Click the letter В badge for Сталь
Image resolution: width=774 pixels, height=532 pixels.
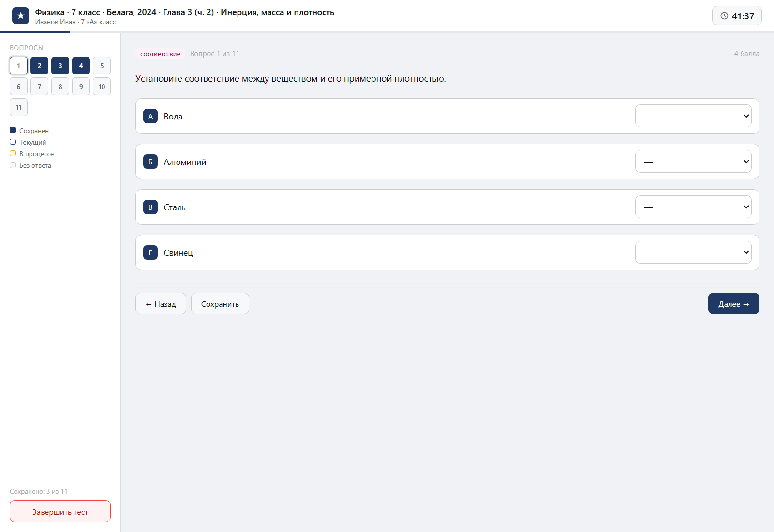(x=150, y=207)
